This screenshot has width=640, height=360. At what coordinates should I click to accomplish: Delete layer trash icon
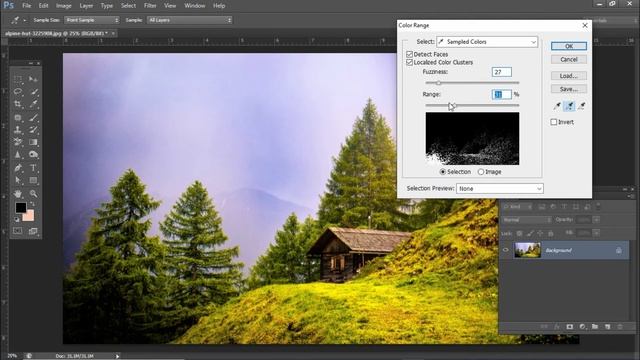point(620,327)
